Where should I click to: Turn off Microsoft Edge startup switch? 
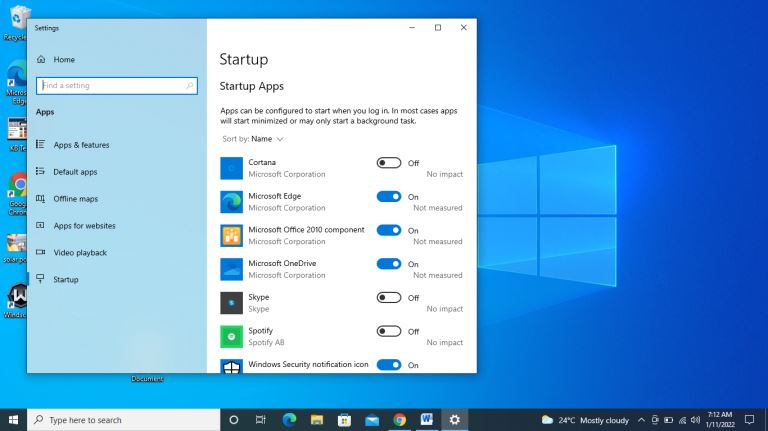coord(389,196)
